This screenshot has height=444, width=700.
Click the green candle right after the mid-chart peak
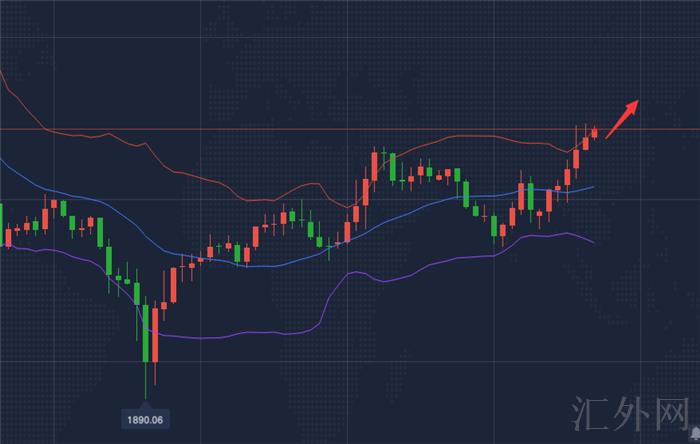(x=392, y=164)
